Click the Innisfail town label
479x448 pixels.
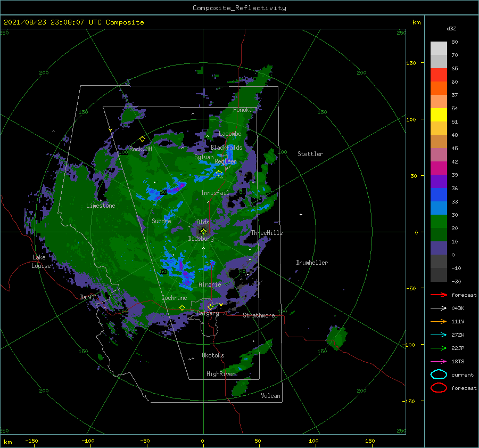click(x=215, y=193)
